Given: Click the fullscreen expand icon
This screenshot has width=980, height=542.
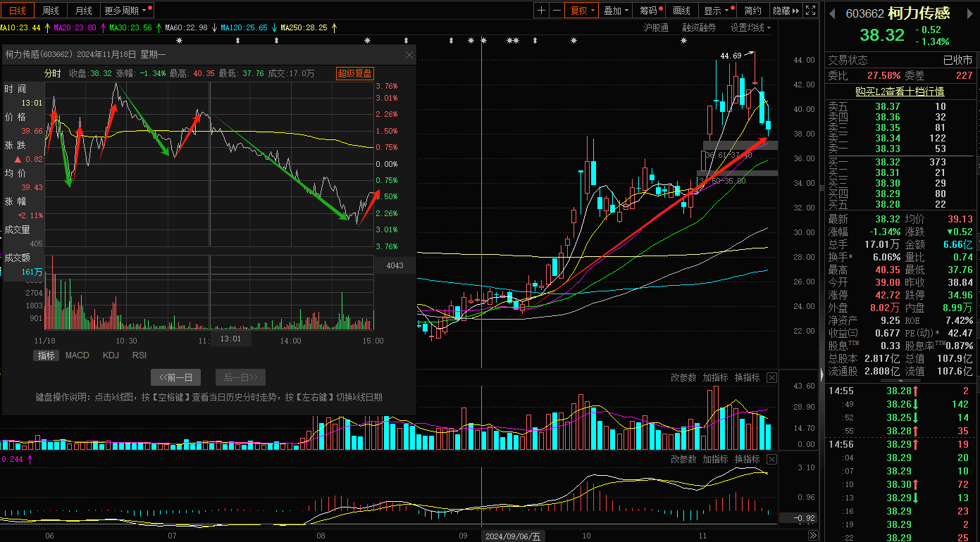Looking at the screenshot, I should tap(810, 11).
